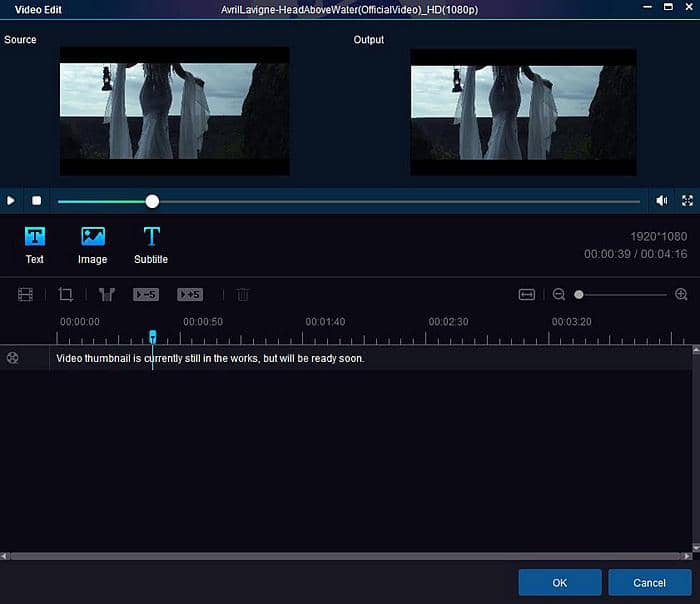Fit timeline to window width
This screenshot has height=604, width=700.
click(527, 295)
